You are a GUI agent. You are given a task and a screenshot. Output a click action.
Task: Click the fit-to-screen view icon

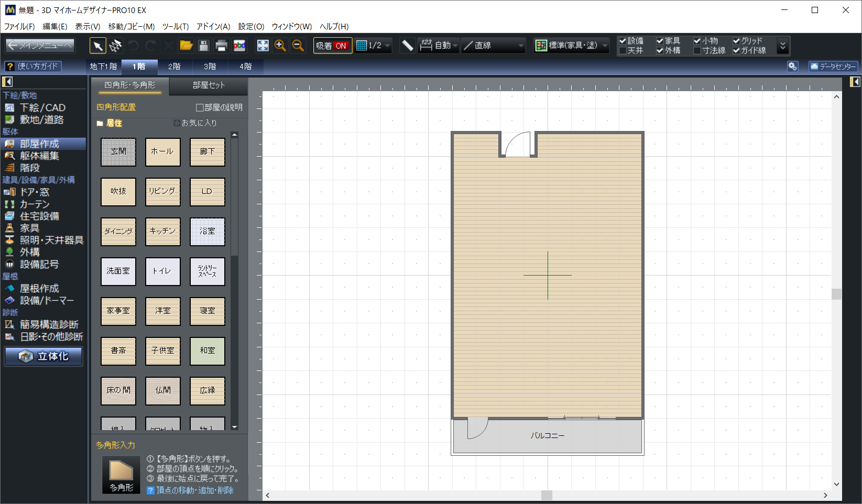tap(263, 46)
